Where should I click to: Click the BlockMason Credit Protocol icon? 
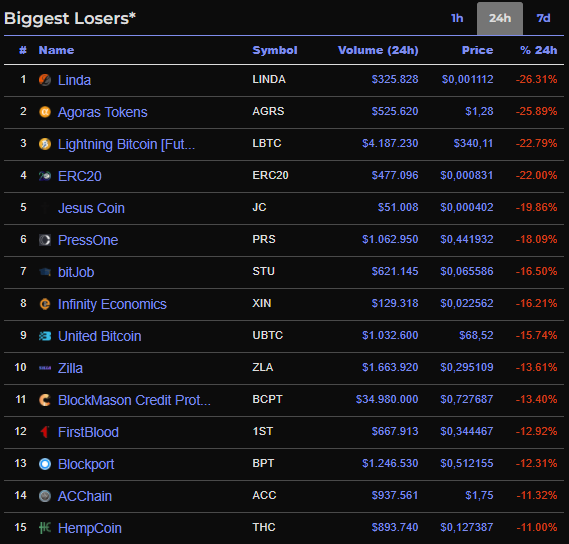point(45,400)
